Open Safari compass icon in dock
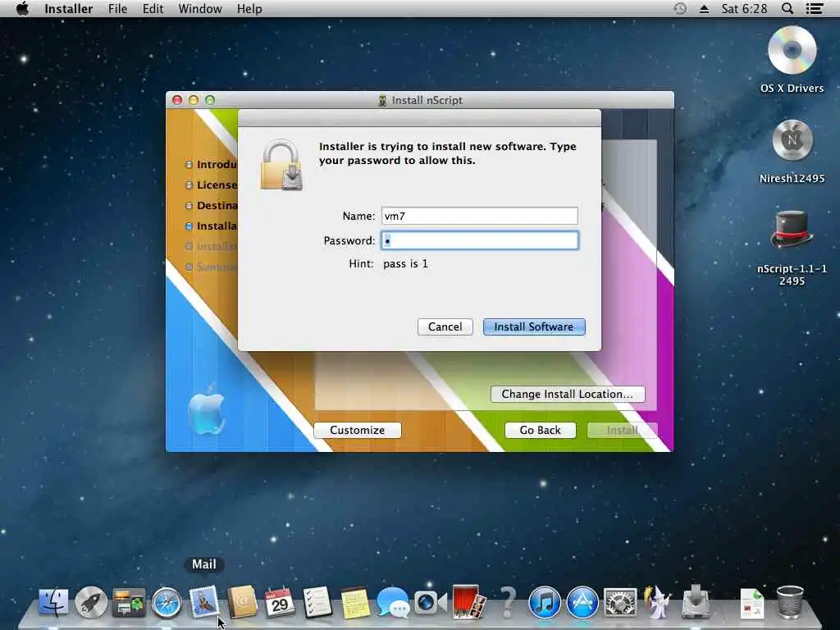The image size is (840, 630). (167, 602)
